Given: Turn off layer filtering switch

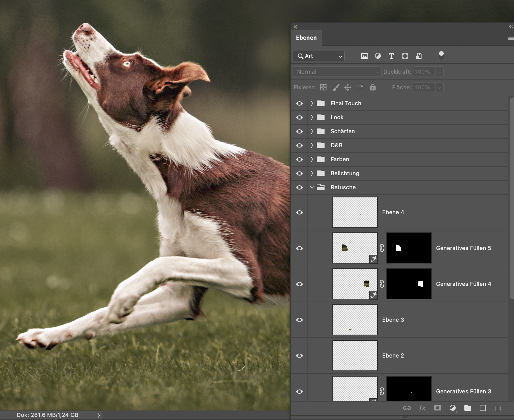Looking at the screenshot, I should 441,56.
